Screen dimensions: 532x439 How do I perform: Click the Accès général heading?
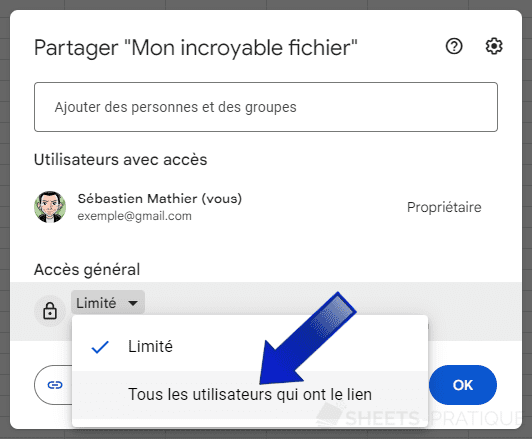click(87, 270)
